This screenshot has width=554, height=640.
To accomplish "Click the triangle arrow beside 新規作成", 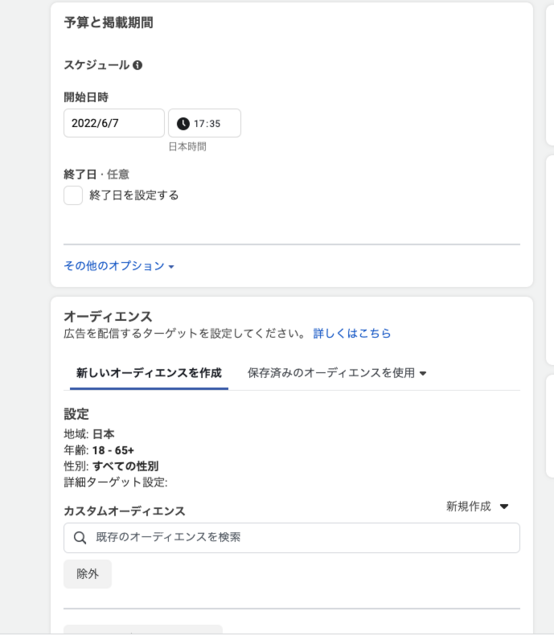I will 504,507.
